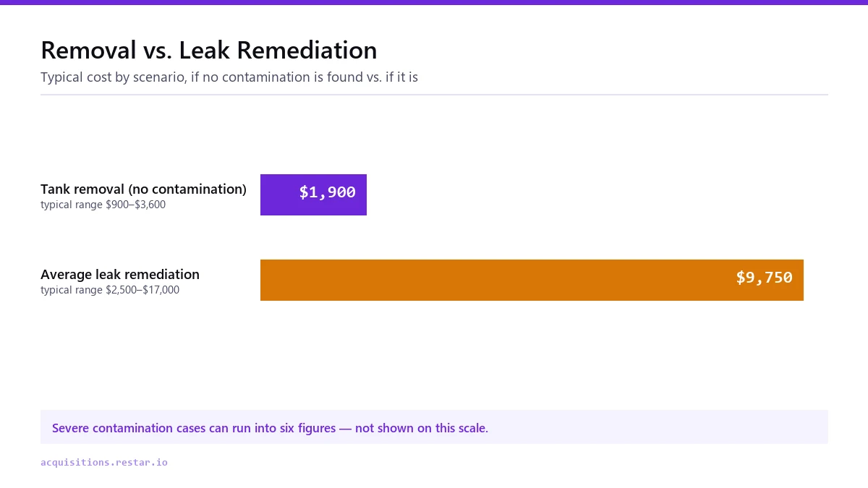868x488 pixels.
Task: Select the purple tank removal bar
Action: click(x=313, y=194)
